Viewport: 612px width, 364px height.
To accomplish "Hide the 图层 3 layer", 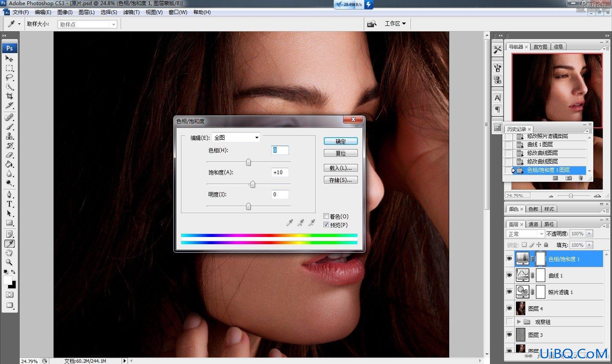I will pos(509,335).
